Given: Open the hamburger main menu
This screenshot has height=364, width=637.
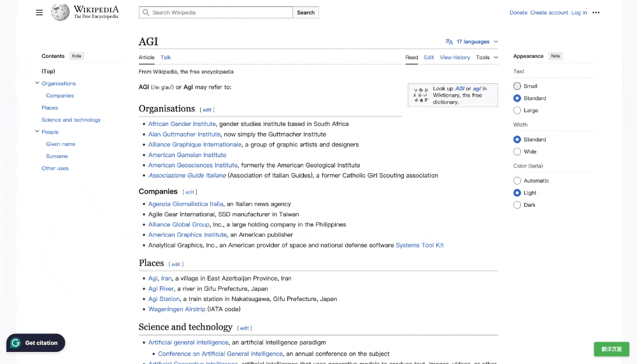Looking at the screenshot, I should [39, 13].
